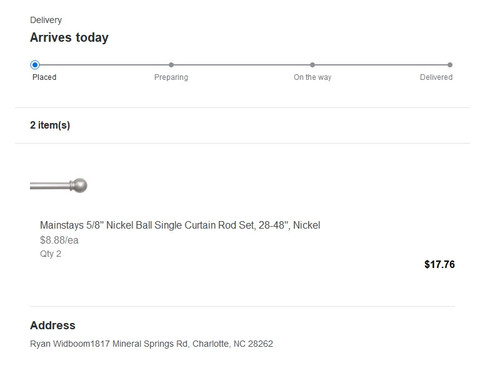The image size is (500, 391).
Task: Click tracker line between Preparing and On the way
Action: pos(242,65)
